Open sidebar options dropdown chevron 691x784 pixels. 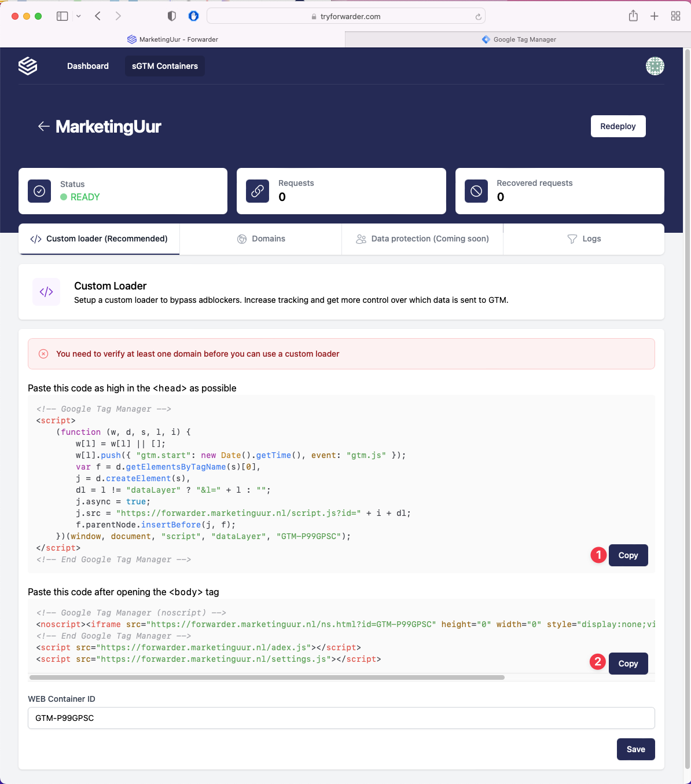(x=79, y=16)
